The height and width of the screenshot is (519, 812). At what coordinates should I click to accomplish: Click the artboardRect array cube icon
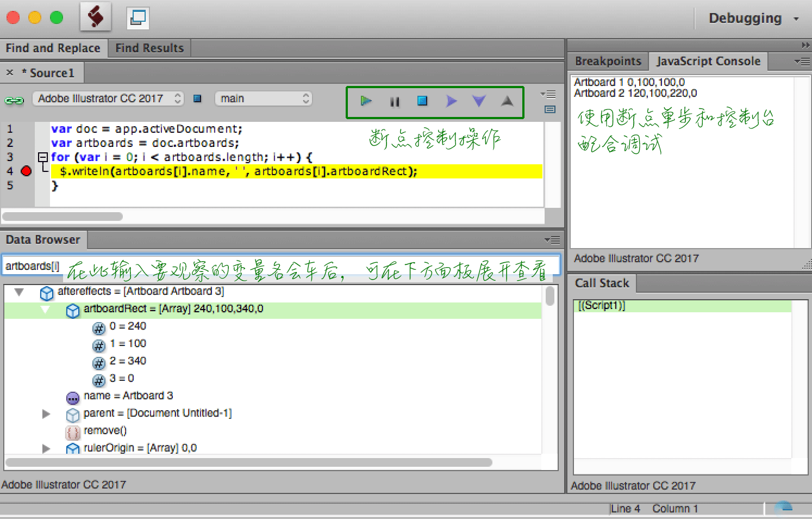[x=73, y=311]
